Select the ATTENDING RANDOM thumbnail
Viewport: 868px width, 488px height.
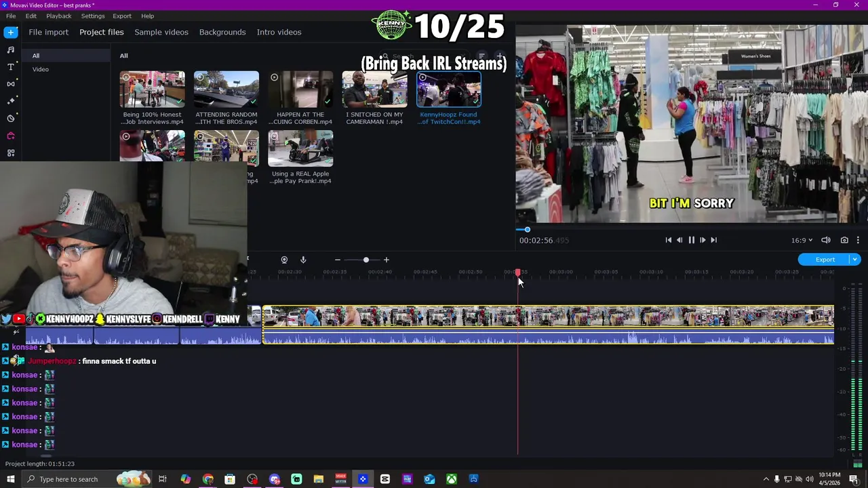coord(226,89)
